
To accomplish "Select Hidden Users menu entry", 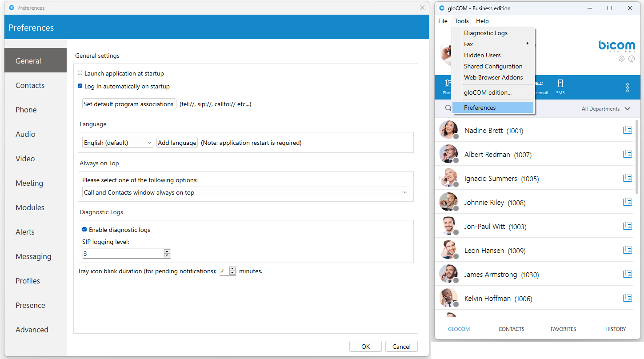I will [493, 55].
